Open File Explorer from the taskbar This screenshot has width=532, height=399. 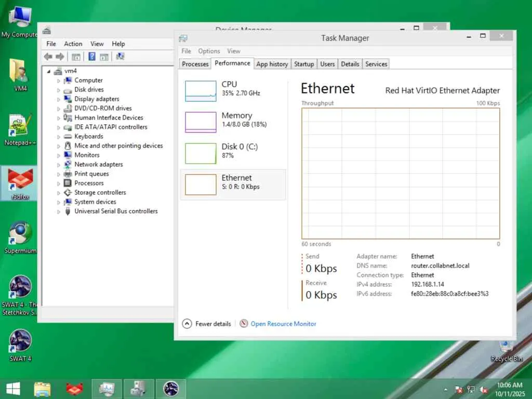(x=43, y=389)
